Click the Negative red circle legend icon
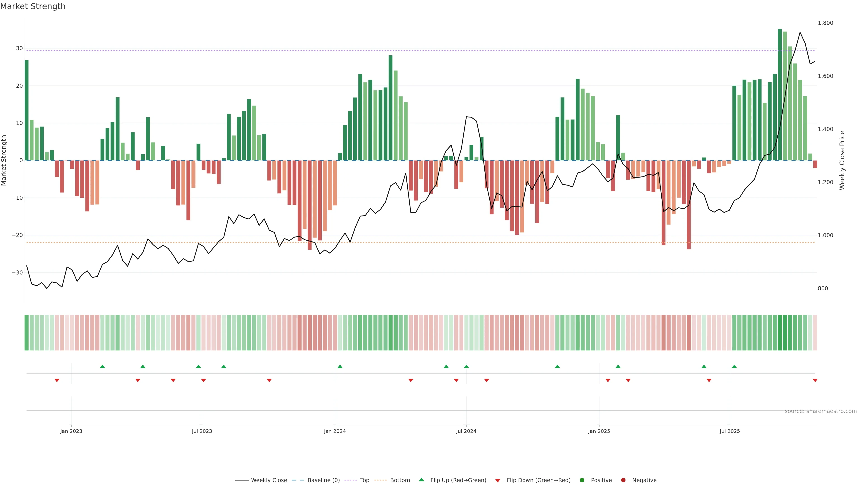 [623, 480]
